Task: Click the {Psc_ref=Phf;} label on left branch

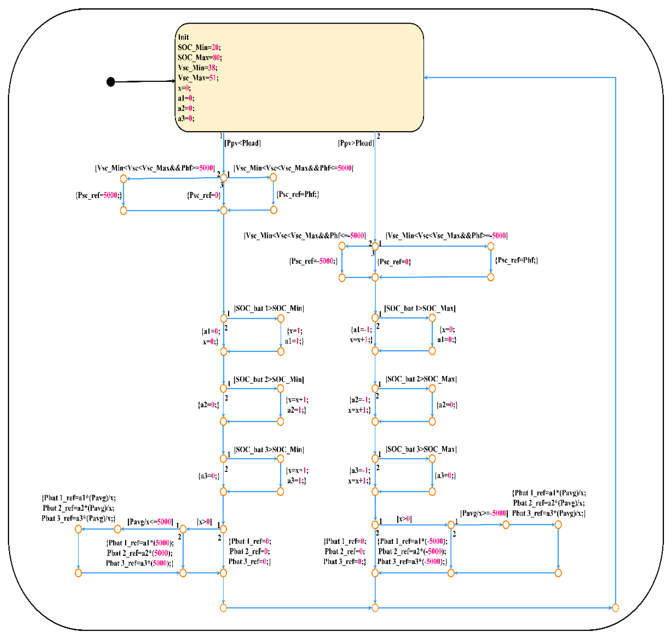Action: (x=297, y=194)
